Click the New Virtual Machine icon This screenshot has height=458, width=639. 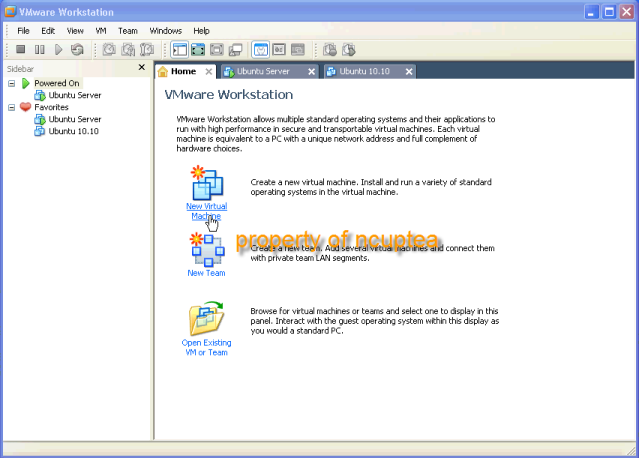(x=207, y=183)
